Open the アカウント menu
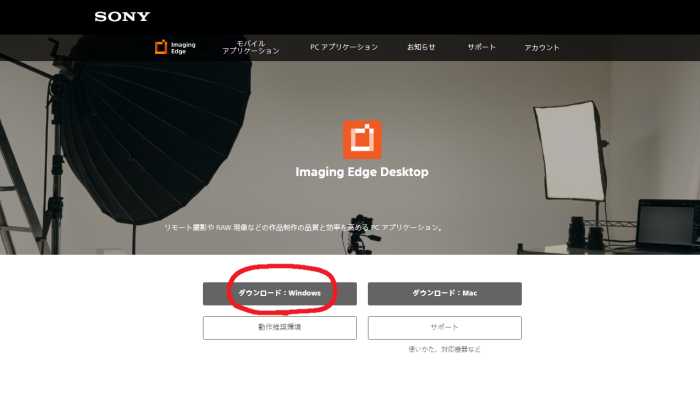 542,47
